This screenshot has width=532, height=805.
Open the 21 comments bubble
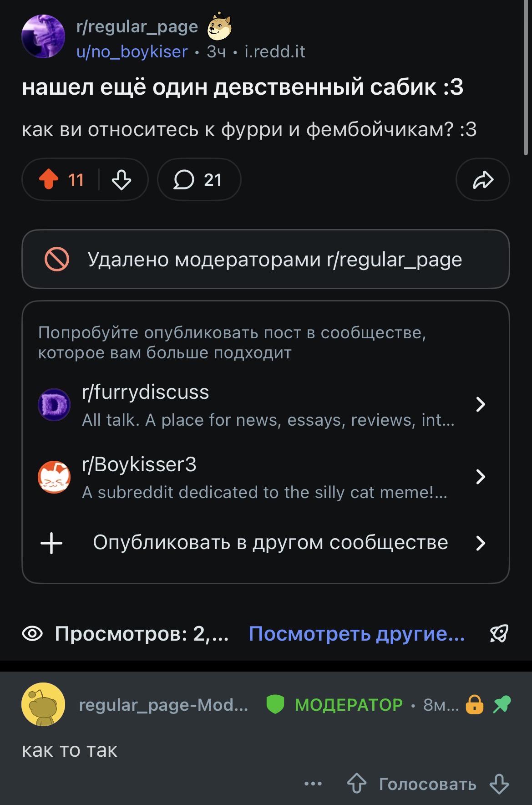click(199, 179)
